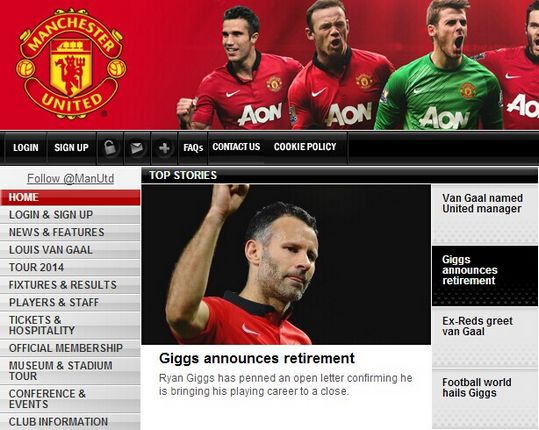Select SIGN UP in the top bar
The image size is (539, 430).
tap(71, 148)
